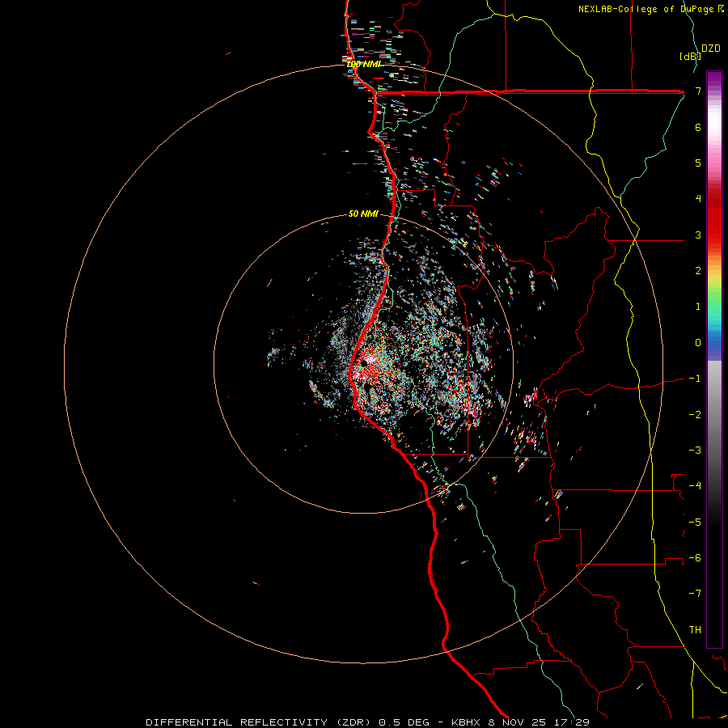
Task: Select the 100 NMI range ring label
Action: coord(363,64)
